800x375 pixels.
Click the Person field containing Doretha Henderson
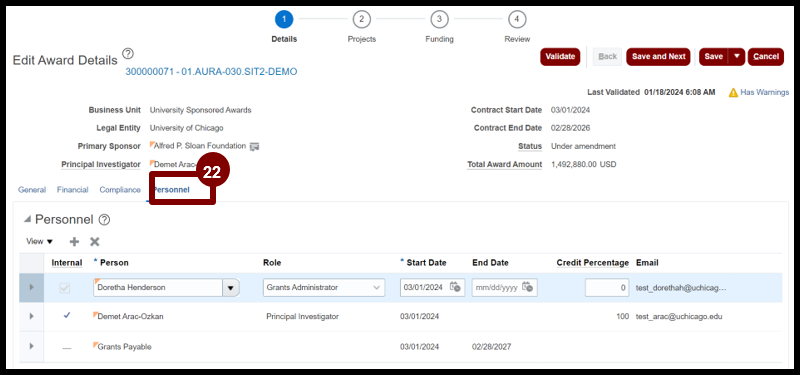(158, 288)
